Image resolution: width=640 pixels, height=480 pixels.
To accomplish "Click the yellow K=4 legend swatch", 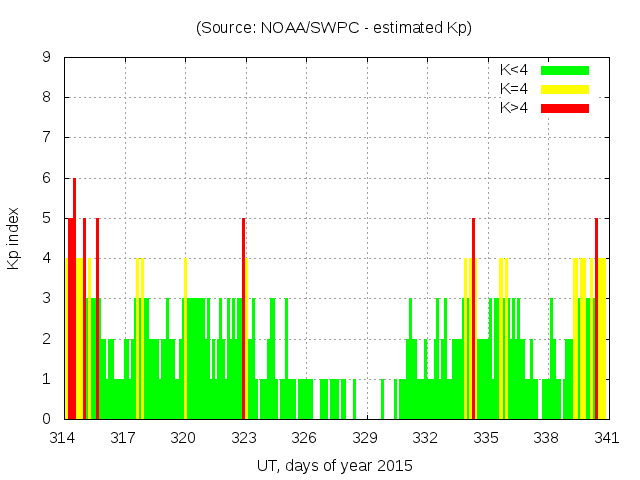I will click(x=565, y=89).
